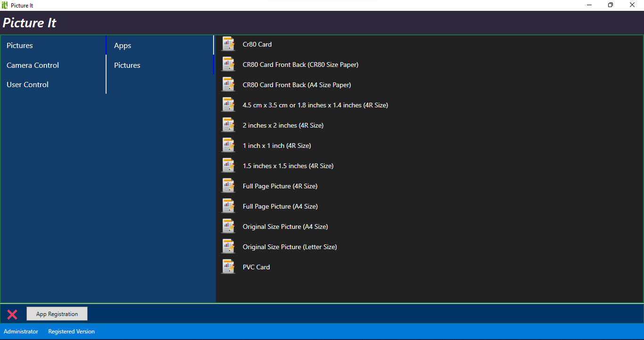Click the Full Page Picture (A4 Size) icon
The image size is (644, 340).
click(x=228, y=206)
